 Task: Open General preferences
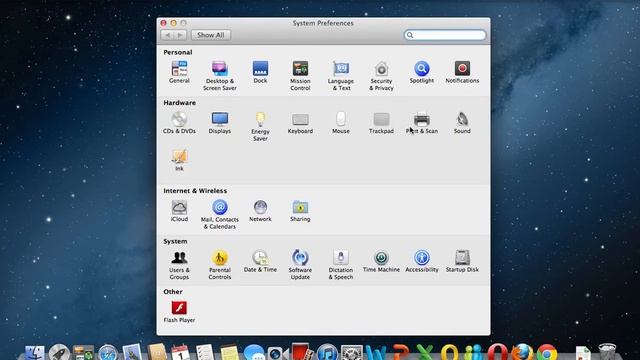(x=179, y=72)
